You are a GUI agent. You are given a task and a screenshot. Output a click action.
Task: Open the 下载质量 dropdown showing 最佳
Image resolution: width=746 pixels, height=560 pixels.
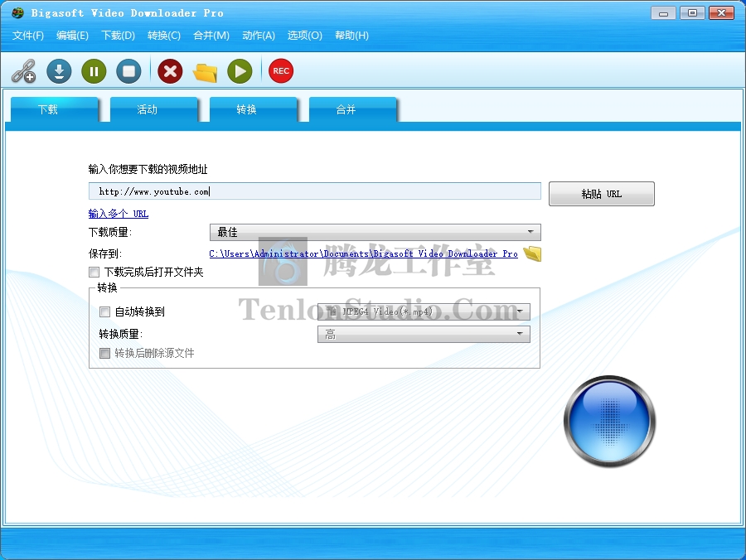coord(375,232)
